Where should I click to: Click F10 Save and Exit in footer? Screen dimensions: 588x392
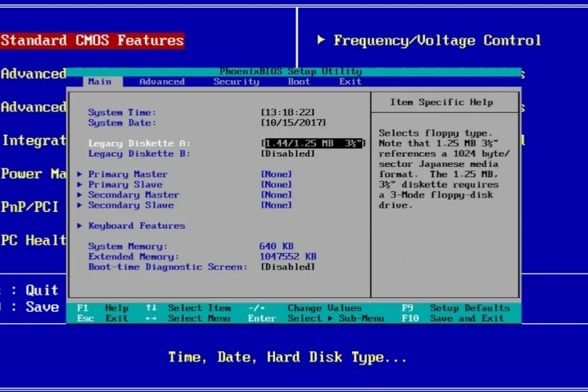(453, 318)
